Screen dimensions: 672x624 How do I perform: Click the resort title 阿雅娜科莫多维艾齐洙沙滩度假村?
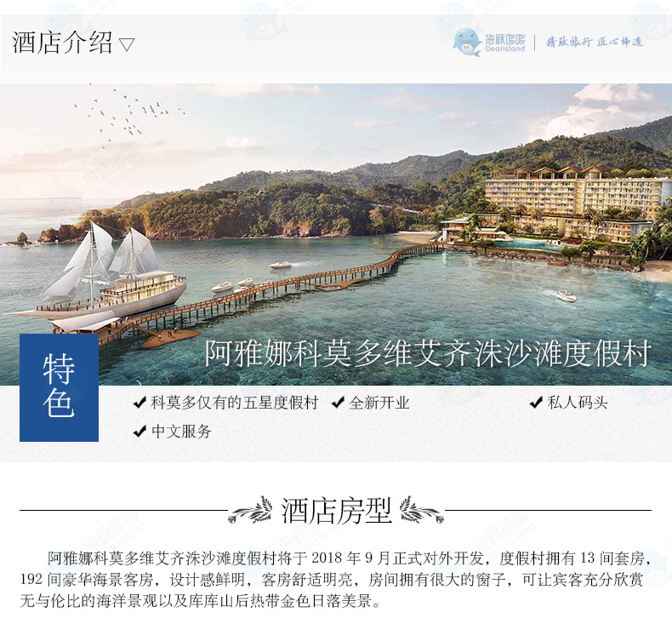point(428,354)
